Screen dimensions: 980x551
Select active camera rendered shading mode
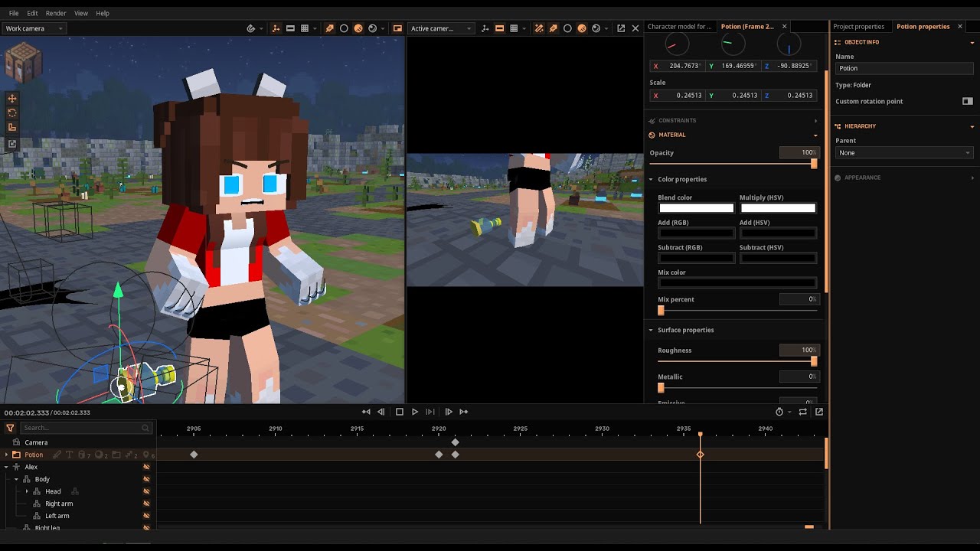(x=582, y=28)
